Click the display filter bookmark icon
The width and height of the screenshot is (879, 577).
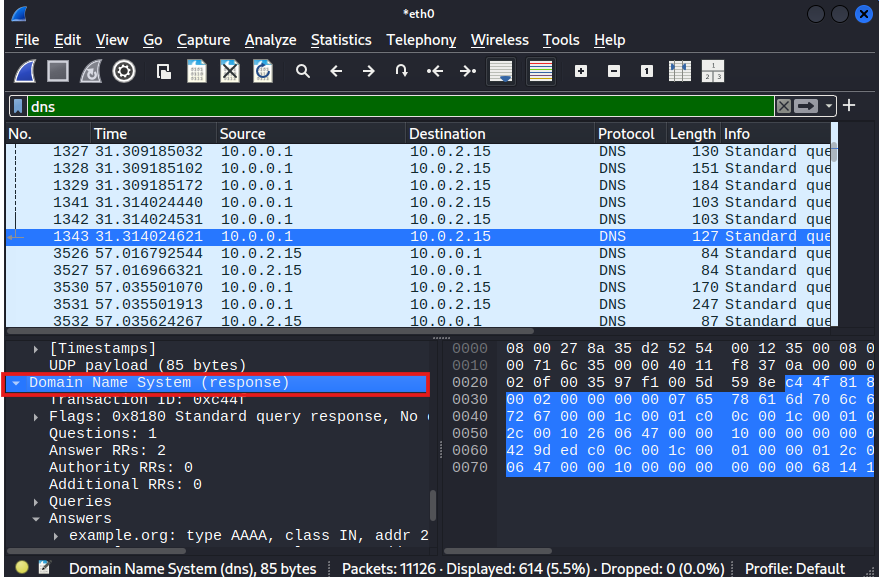[x=18, y=106]
